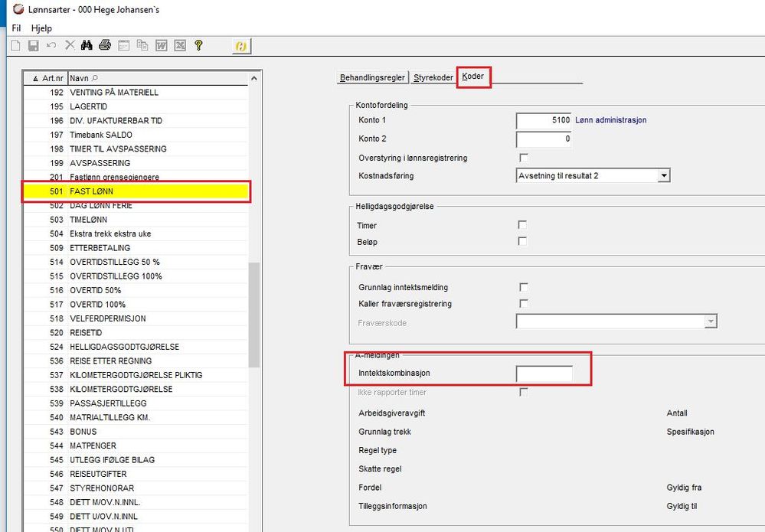Open the Kostnadsføring dropdown
Screen dimensions: 765x532
tap(664, 176)
